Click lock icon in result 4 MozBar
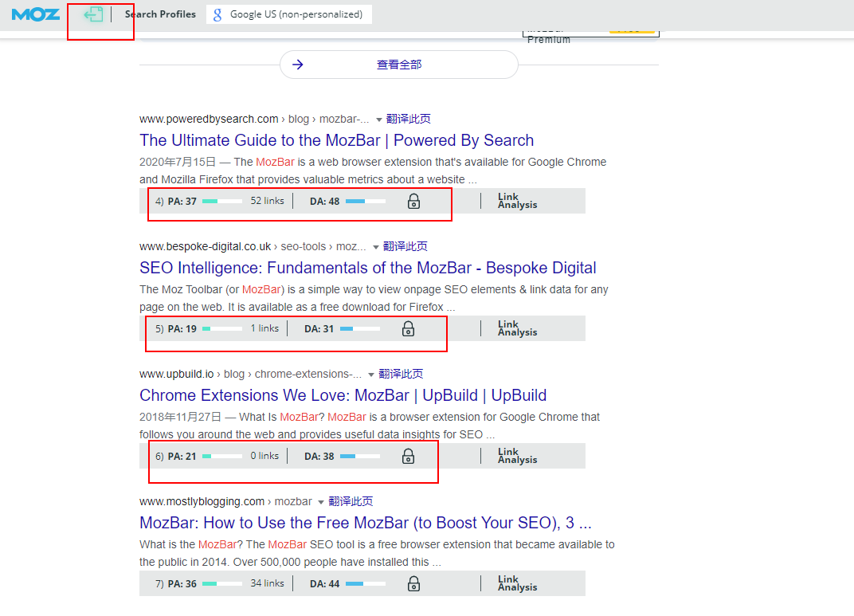Viewport: 854px width, 616px height. tap(414, 202)
